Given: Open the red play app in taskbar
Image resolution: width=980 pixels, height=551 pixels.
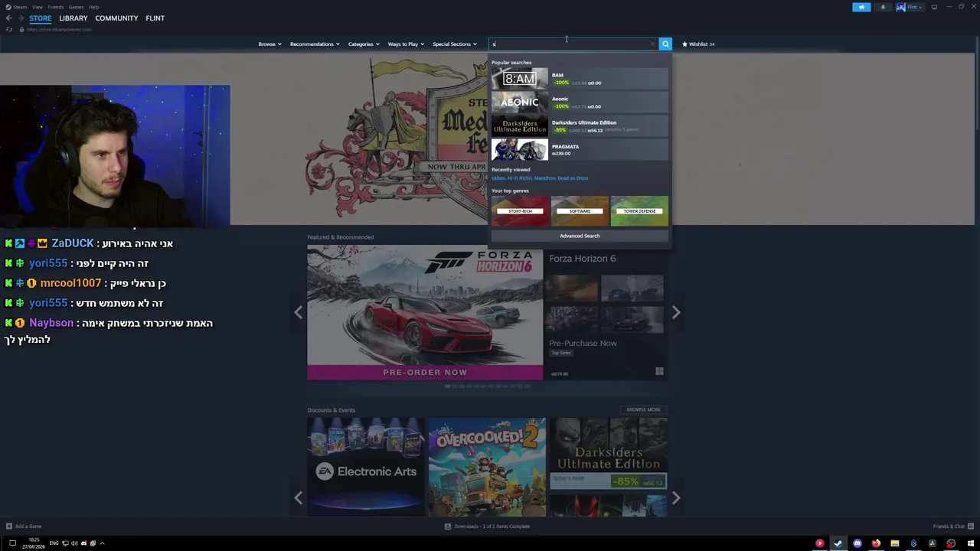Looking at the screenshot, I should tap(820, 543).
